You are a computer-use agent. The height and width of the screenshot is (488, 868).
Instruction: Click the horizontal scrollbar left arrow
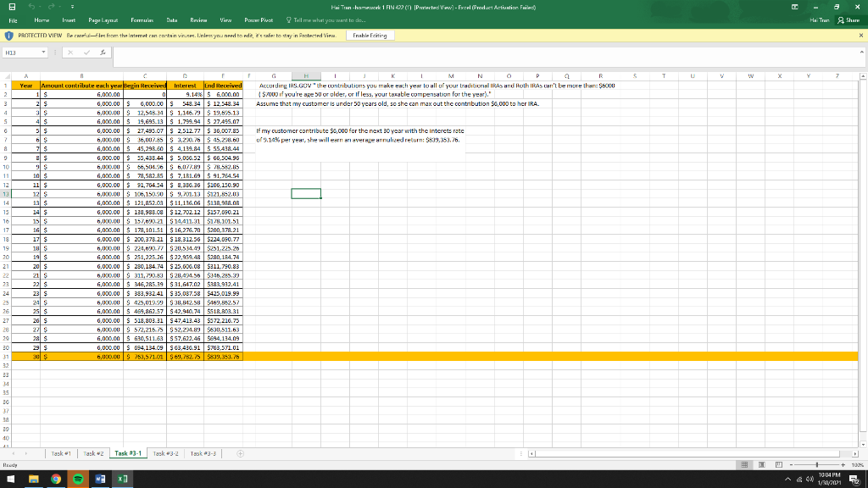coord(532,454)
